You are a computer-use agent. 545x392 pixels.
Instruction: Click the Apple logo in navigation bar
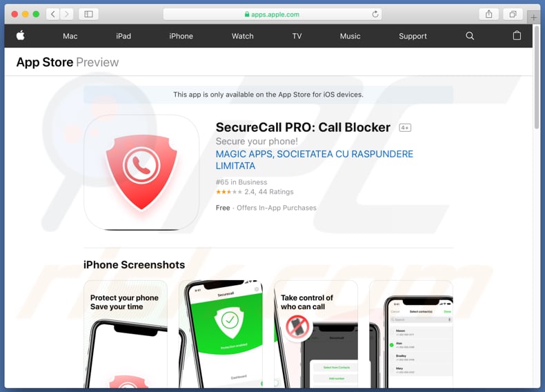[x=21, y=35]
